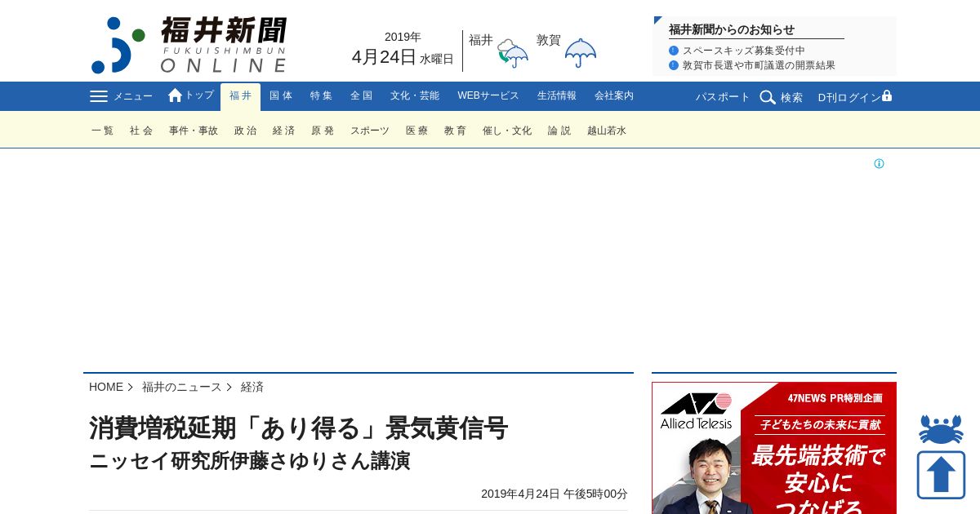Click the D刊ログイン link
This screenshot has height=514, width=980.
tap(849, 97)
